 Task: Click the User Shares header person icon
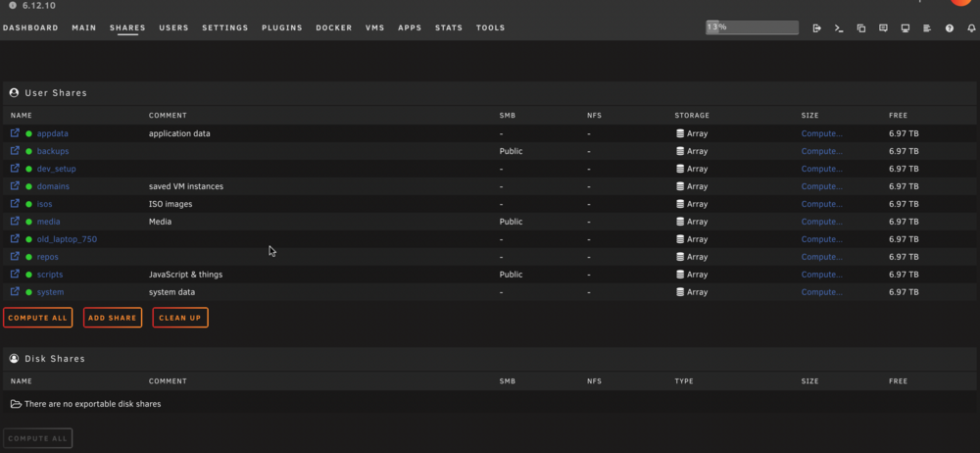point(15,92)
